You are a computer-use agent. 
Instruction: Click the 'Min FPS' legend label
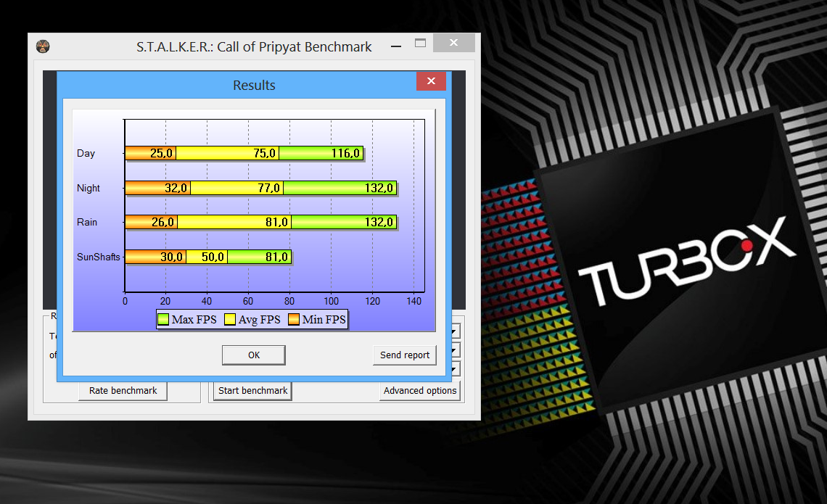(324, 320)
